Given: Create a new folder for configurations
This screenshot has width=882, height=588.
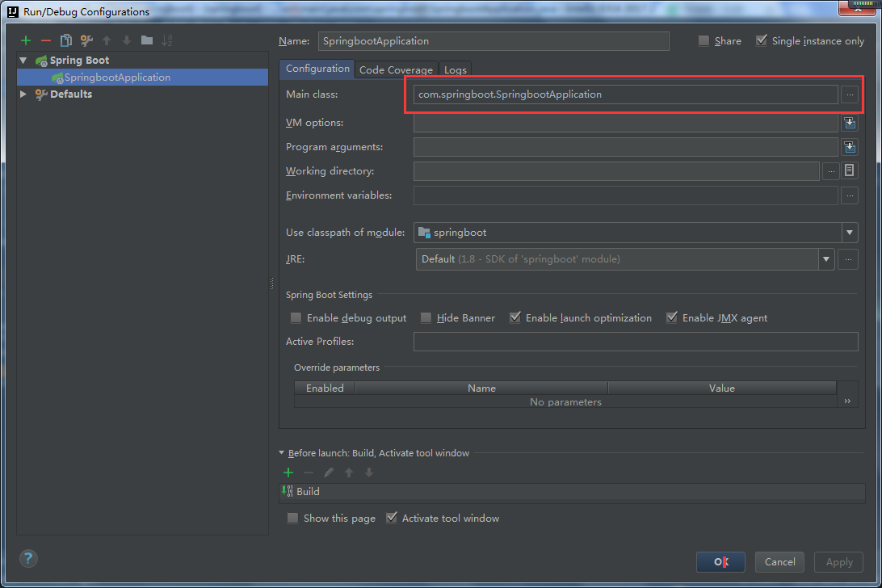Looking at the screenshot, I should (147, 40).
